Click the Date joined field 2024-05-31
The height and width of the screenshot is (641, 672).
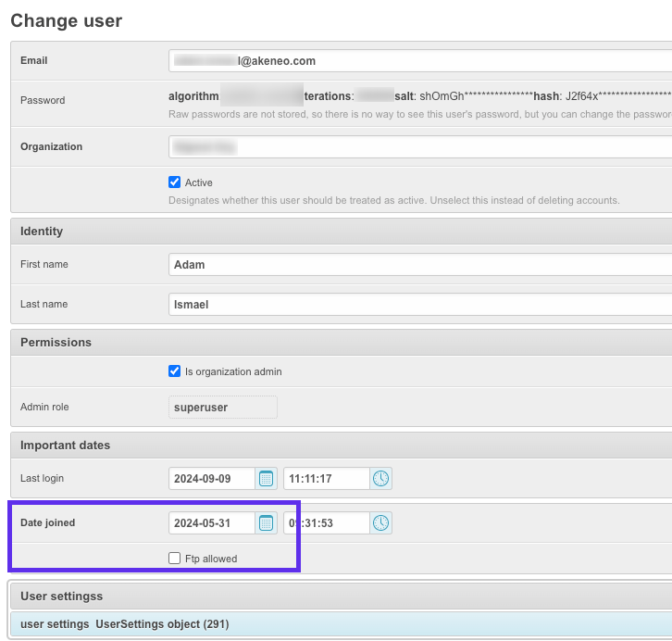point(212,523)
